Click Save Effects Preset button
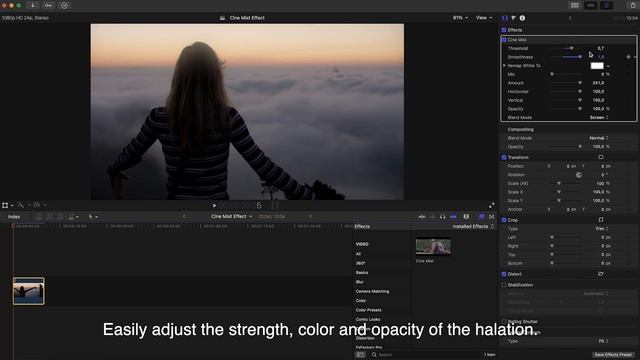640x360 pixels. pos(613,355)
